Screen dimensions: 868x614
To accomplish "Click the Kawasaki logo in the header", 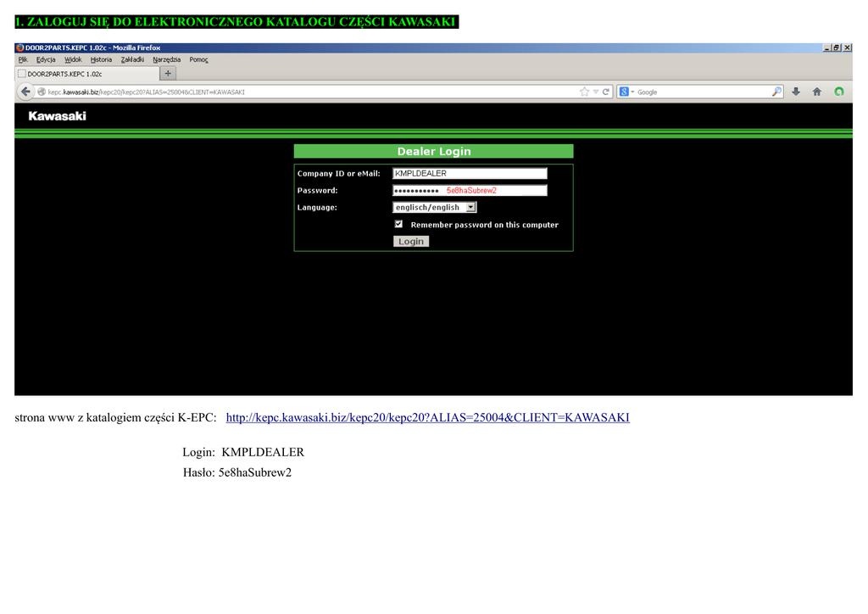I will tap(58, 116).
